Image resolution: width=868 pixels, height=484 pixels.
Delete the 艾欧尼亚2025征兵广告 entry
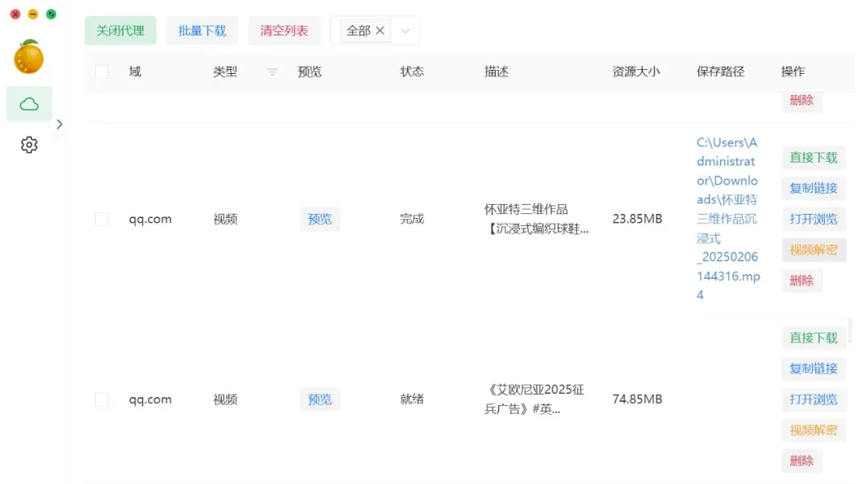(801, 461)
